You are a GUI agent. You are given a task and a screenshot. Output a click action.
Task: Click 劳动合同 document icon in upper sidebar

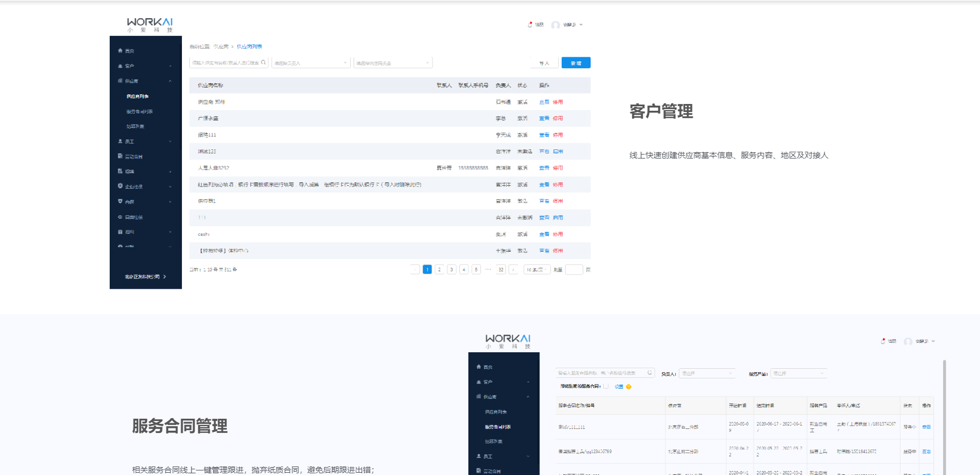120,156
